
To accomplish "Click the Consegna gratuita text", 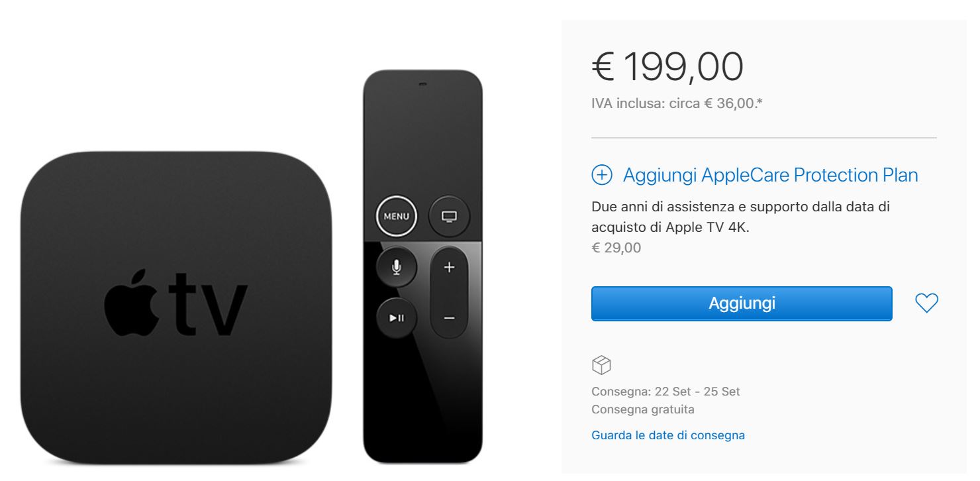I will (643, 409).
